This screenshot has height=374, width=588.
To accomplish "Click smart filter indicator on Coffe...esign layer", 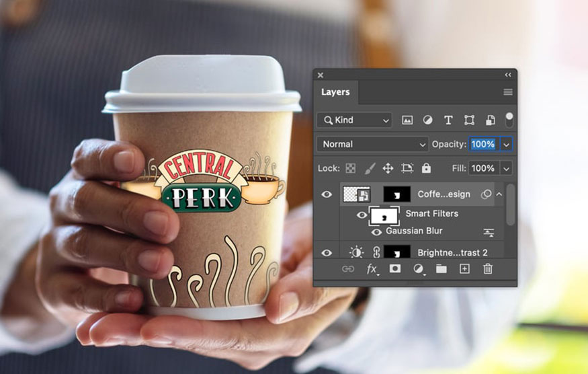I will click(x=486, y=194).
